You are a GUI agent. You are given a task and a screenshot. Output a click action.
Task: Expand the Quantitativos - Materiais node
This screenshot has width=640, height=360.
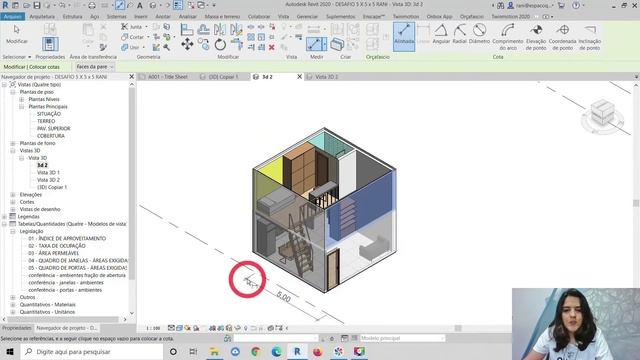tap(13, 304)
